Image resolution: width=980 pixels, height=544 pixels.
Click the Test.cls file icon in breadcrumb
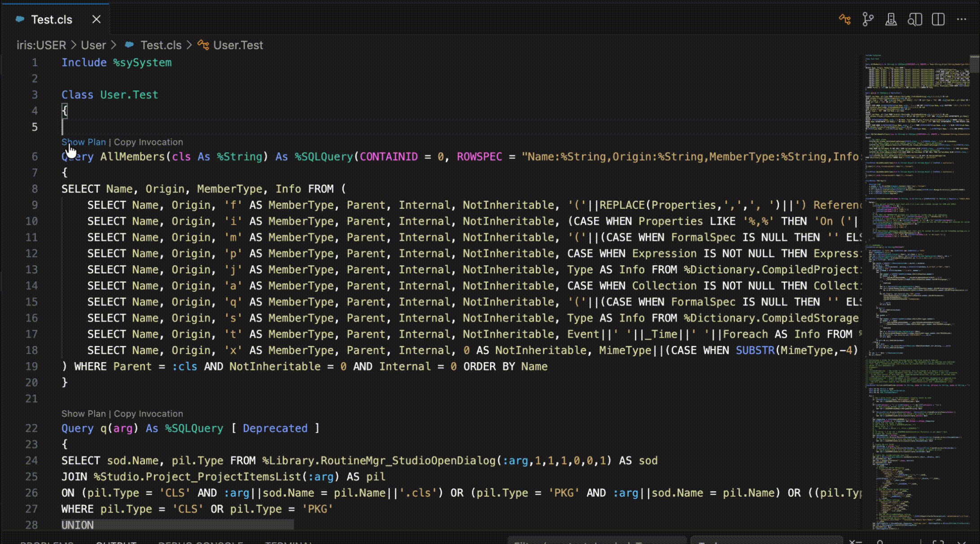pyautogui.click(x=129, y=45)
